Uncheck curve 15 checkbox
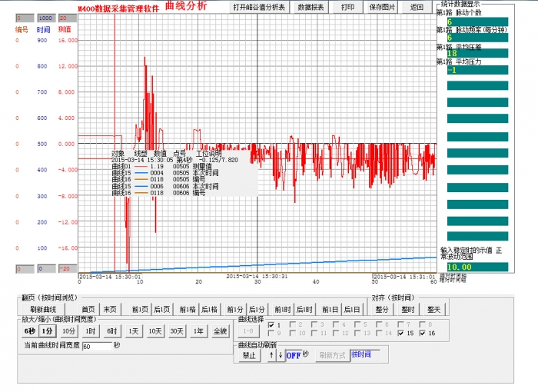 click(x=401, y=333)
